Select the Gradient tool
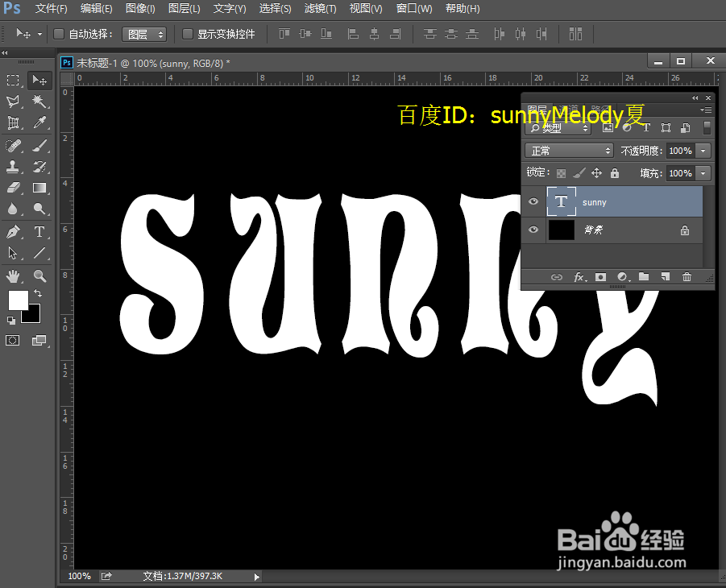Viewport: 726px width, 588px height. point(39,188)
